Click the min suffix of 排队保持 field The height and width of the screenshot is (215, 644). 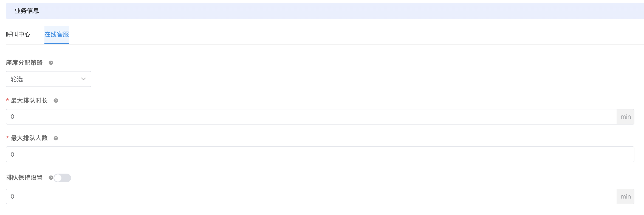(626, 196)
